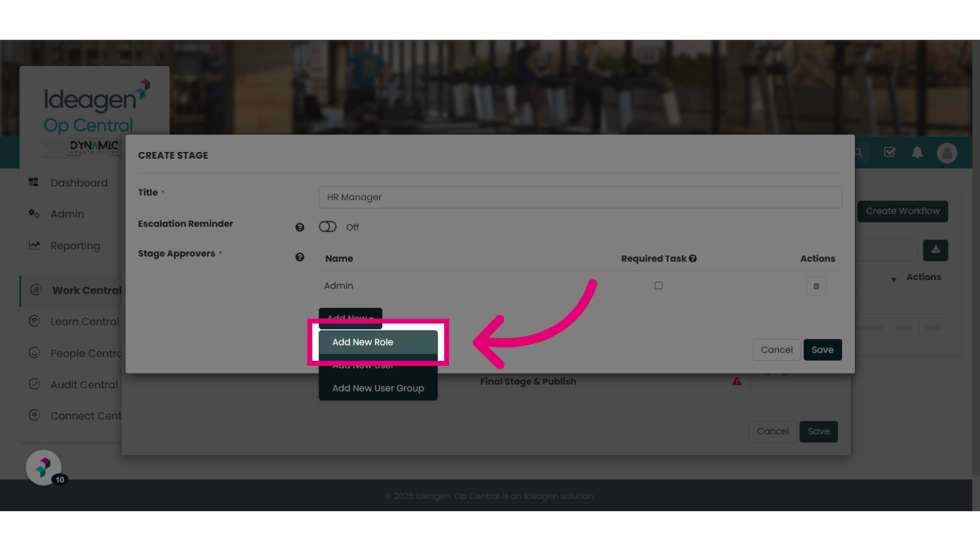Delete the Admin approver with trash icon

pos(816,286)
